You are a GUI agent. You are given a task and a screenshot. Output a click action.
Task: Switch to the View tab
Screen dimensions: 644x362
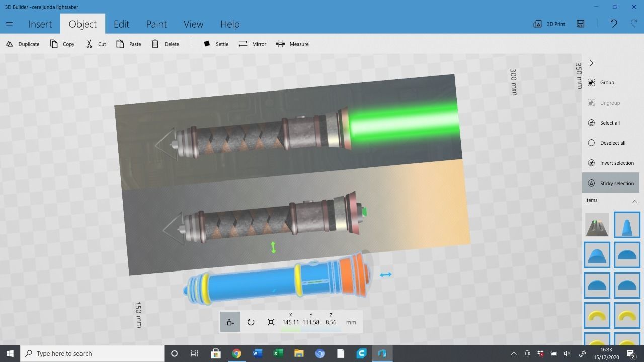coord(193,24)
